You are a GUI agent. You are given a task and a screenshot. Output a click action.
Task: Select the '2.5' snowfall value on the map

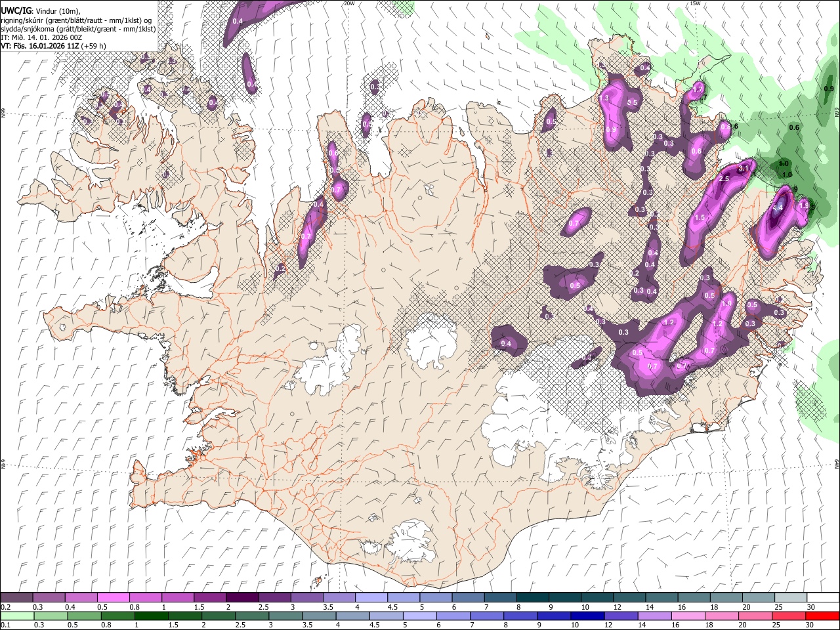[724, 178]
